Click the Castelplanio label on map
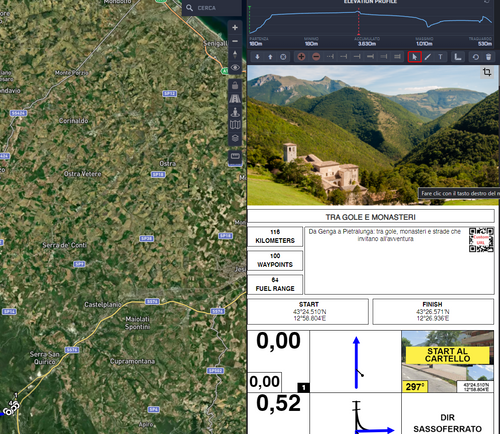 point(103,305)
